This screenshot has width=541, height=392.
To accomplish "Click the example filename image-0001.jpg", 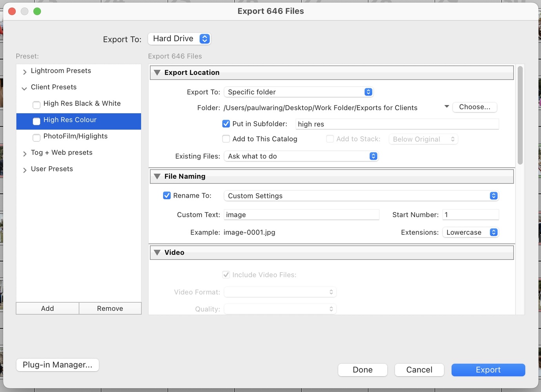I will [x=250, y=232].
